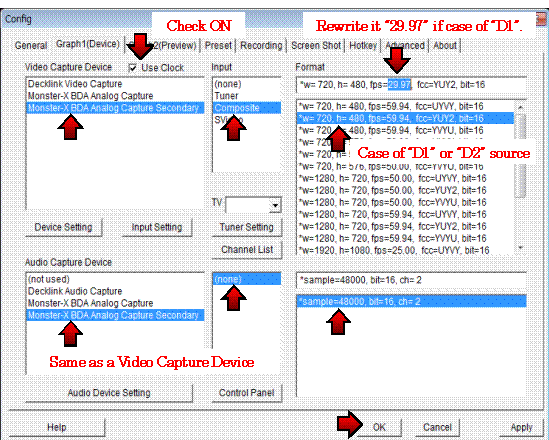Open Input Setting
This screenshot has height=440, width=549.
click(x=157, y=227)
